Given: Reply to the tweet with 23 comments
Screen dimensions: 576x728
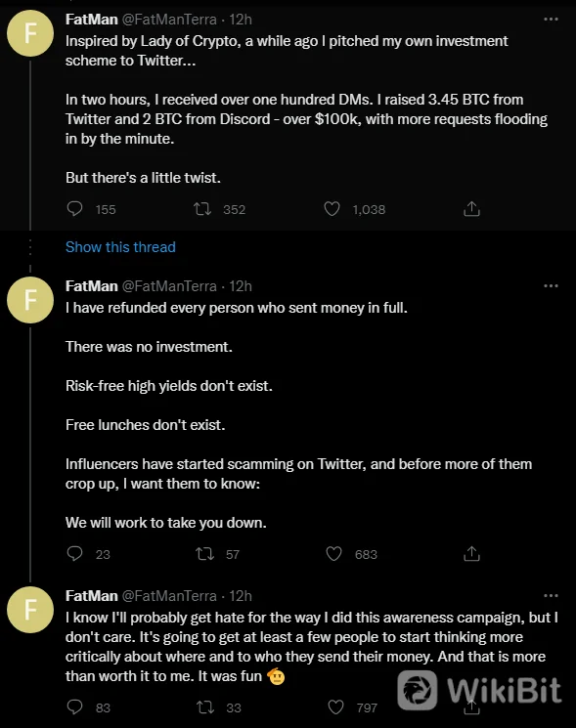Looking at the screenshot, I should [x=74, y=553].
